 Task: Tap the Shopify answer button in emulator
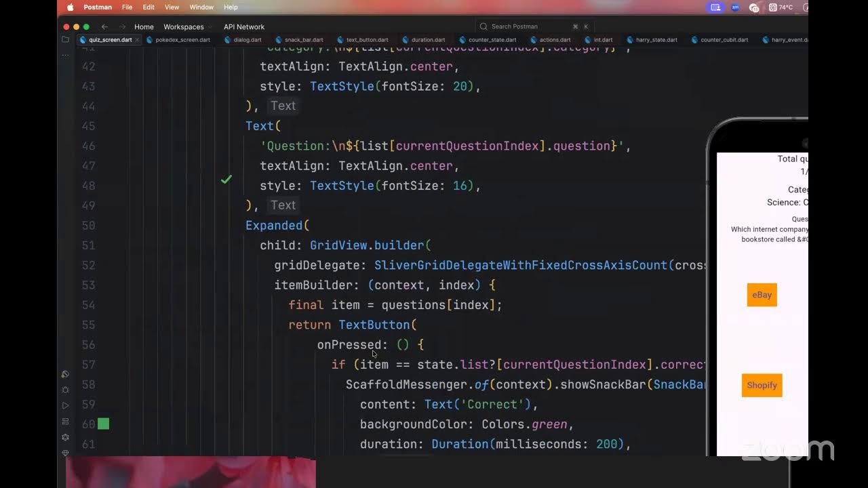tap(762, 385)
